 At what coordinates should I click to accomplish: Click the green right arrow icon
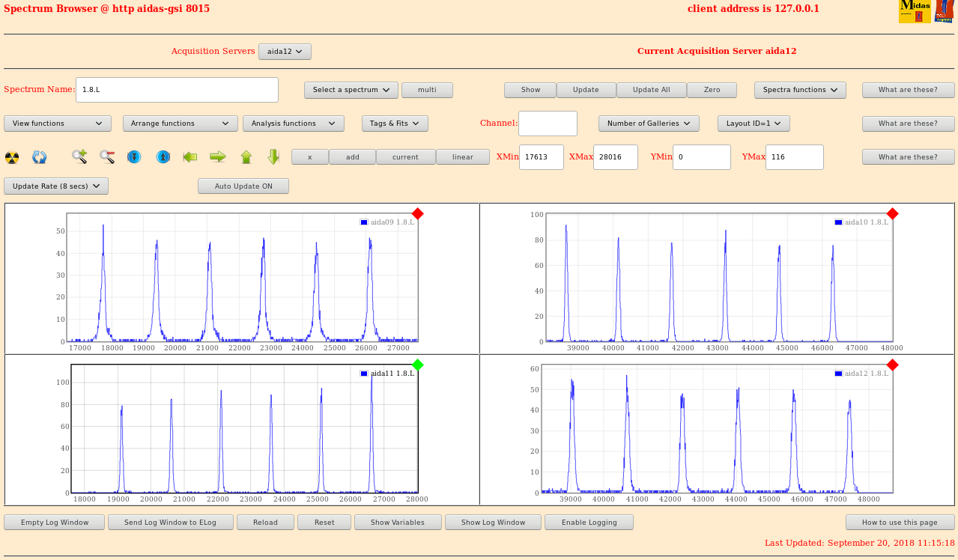coord(218,157)
